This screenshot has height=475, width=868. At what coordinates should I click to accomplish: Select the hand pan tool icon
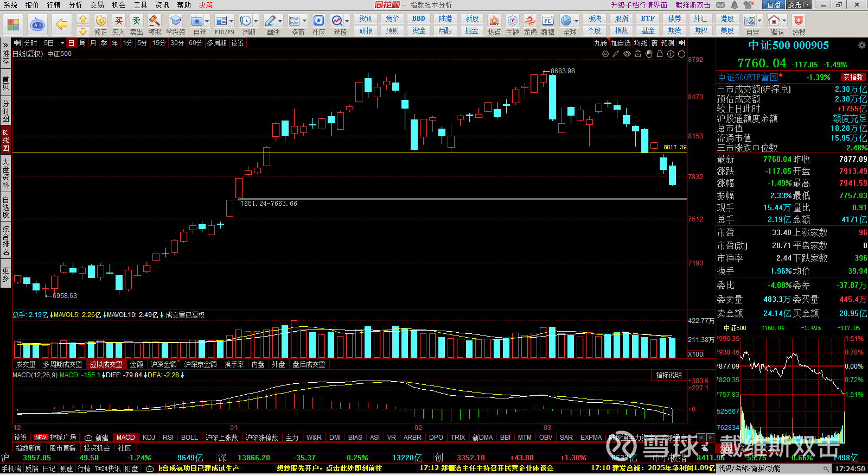pos(649,54)
